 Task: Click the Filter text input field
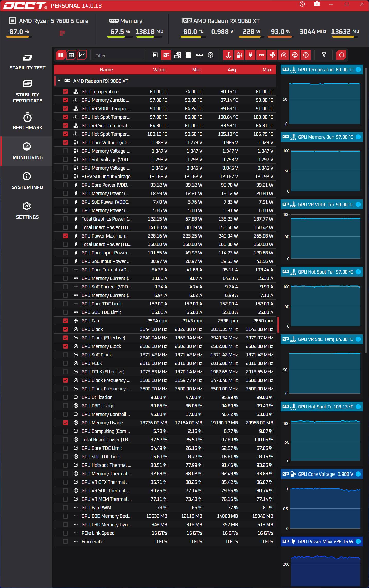(118, 56)
